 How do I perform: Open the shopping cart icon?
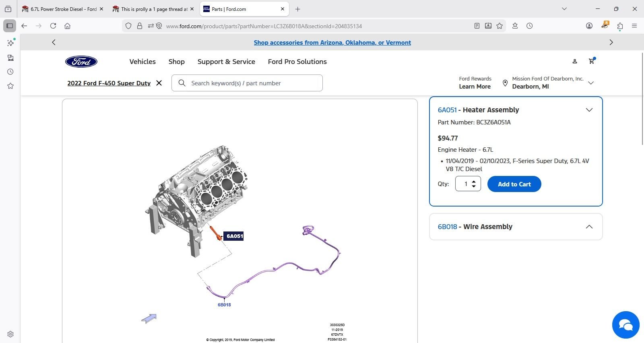click(591, 61)
